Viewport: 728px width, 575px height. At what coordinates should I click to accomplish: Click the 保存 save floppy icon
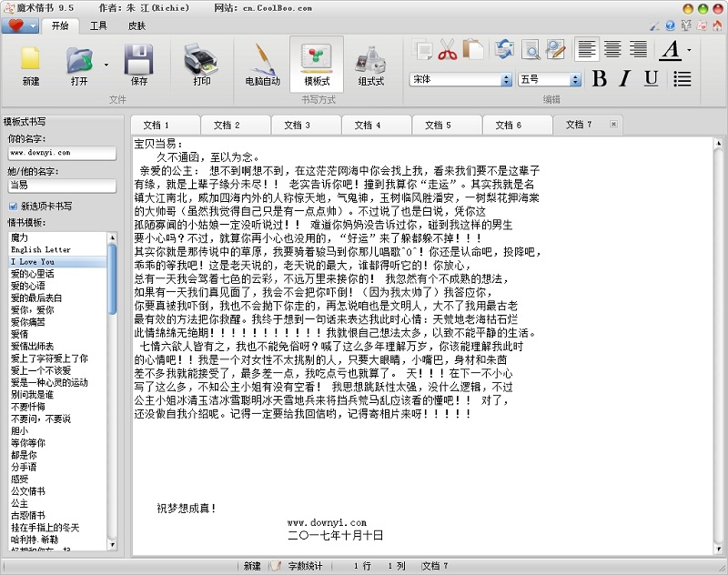138,64
